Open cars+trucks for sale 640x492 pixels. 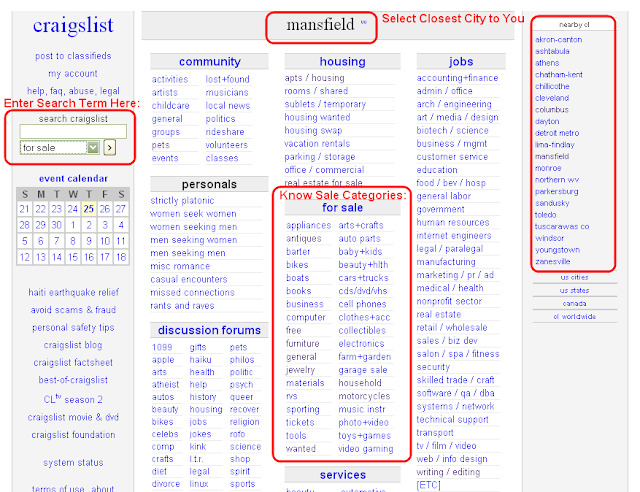pyautogui.click(x=363, y=278)
